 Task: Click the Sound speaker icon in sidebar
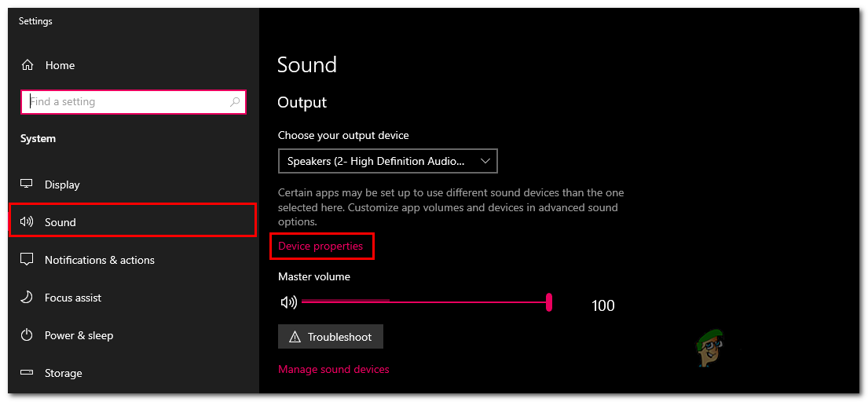click(x=27, y=222)
